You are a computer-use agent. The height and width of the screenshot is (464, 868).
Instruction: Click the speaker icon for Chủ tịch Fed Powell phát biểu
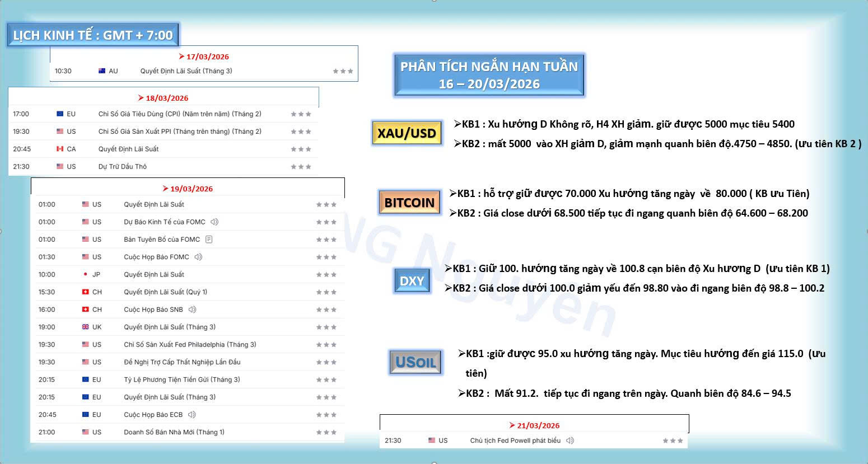tap(570, 440)
